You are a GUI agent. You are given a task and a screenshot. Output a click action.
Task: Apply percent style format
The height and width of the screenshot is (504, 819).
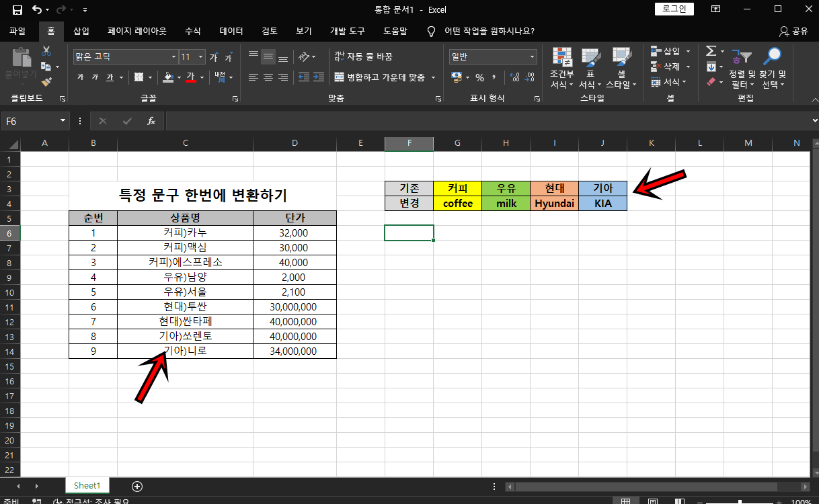tap(479, 77)
